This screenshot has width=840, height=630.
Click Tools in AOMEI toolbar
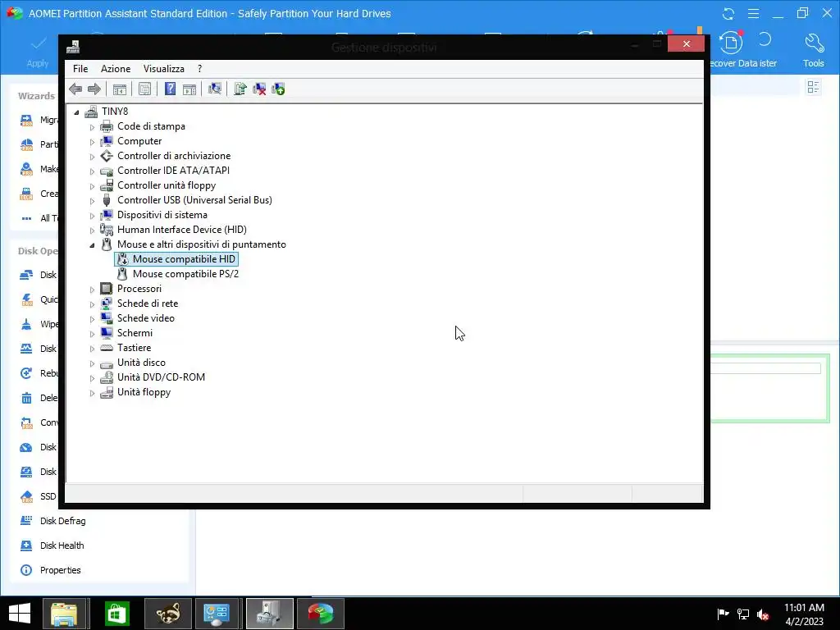pos(813,50)
